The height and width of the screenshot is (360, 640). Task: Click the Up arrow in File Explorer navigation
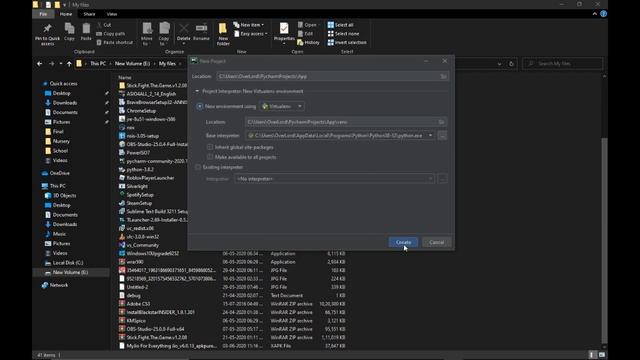tap(69, 64)
